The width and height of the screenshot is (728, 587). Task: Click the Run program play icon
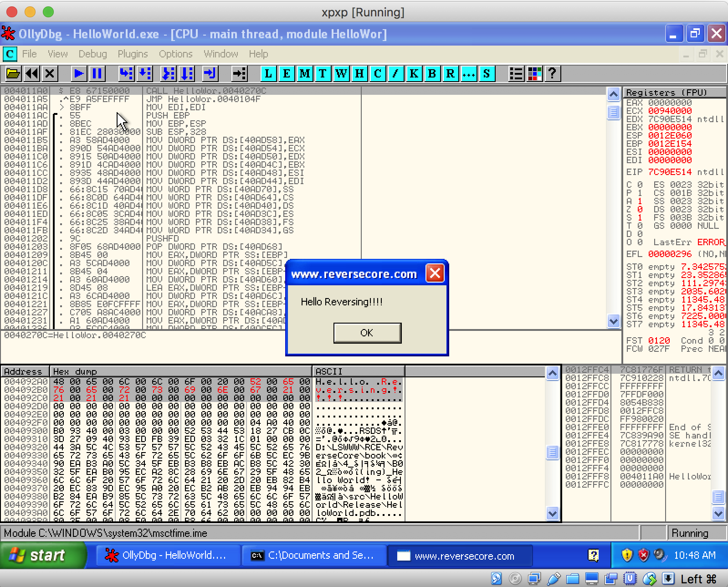tap(78, 73)
